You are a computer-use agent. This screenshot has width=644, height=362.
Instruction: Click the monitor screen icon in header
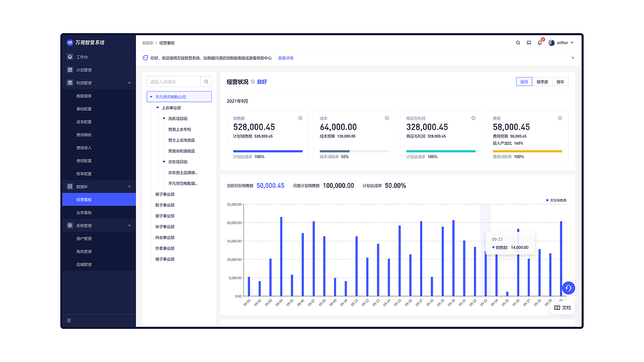[x=529, y=43]
